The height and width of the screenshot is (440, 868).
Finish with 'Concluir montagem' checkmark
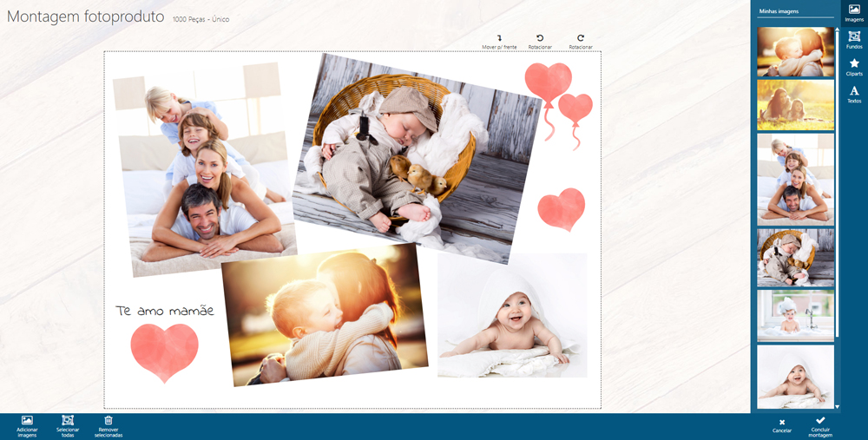pos(820,421)
